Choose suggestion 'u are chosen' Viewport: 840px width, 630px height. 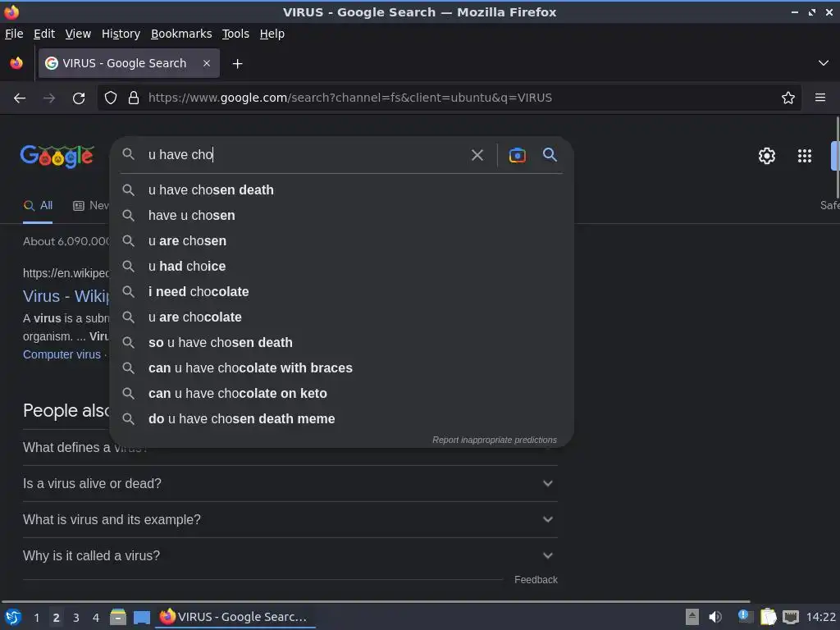[342, 241]
